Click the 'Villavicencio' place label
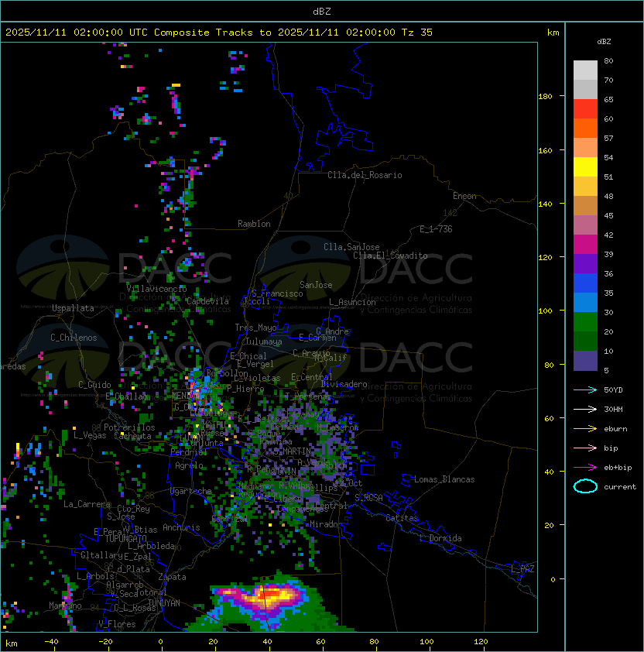This screenshot has height=652, width=644. [x=156, y=289]
